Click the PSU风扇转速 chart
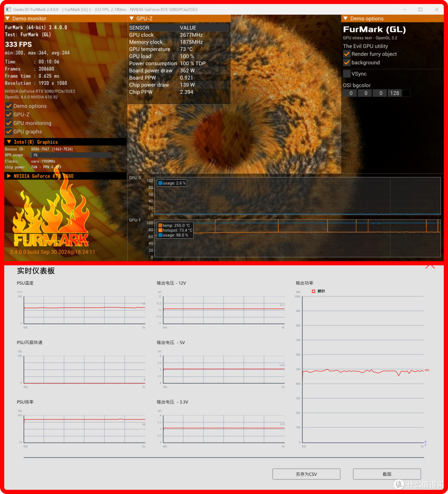This screenshot has height=494, width=448. (84, 369)
